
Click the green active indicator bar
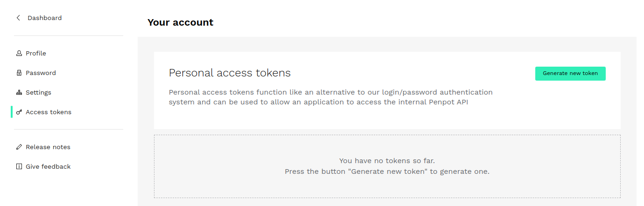[x=12, y=112]
